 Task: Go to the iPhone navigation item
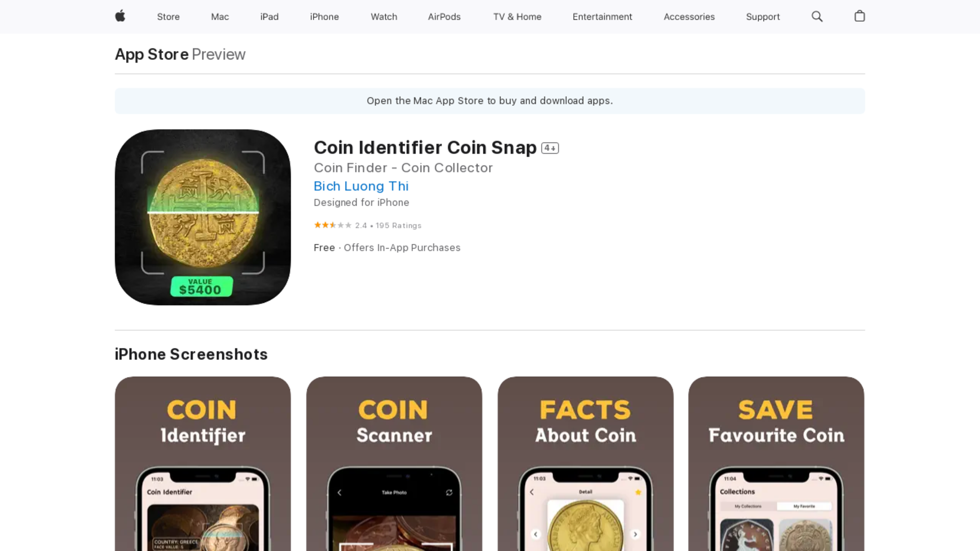tap(324, 17)
